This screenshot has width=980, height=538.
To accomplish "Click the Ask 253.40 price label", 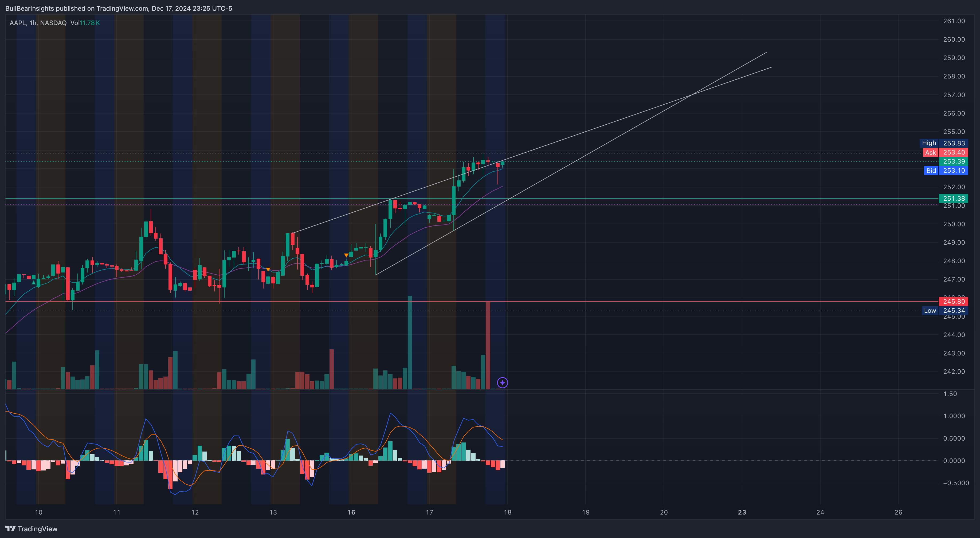I will pyautogui.click(x=945, y=152).
